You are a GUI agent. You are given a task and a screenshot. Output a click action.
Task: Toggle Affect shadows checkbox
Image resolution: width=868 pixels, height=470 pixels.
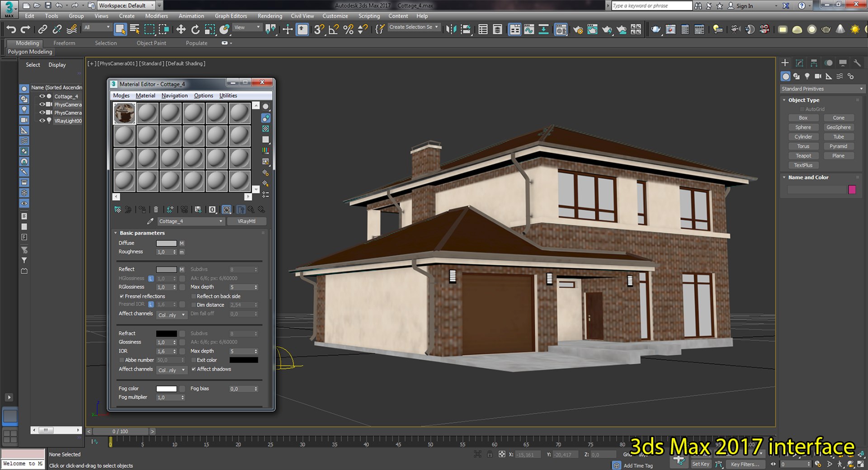[193, 369]
